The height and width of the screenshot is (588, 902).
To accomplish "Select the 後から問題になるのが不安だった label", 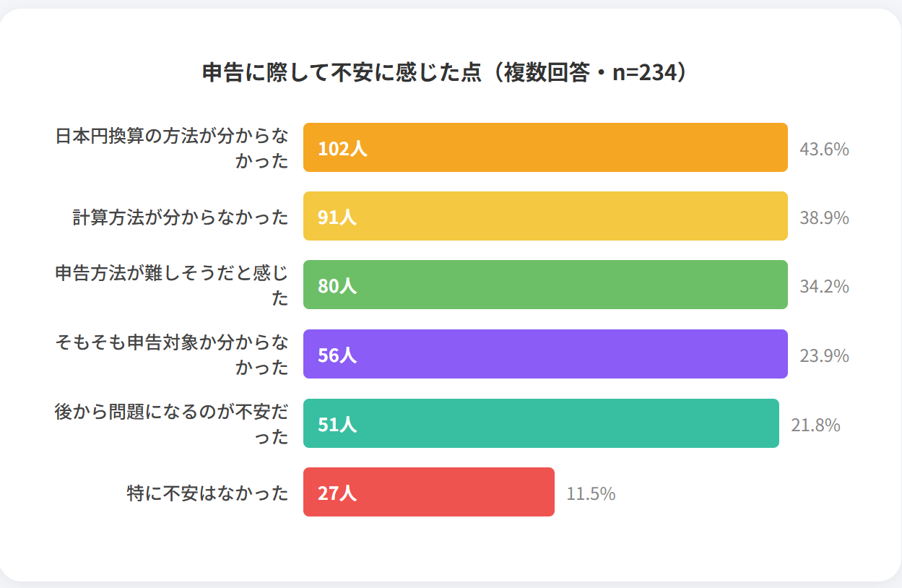I will (x=172, y=424).
